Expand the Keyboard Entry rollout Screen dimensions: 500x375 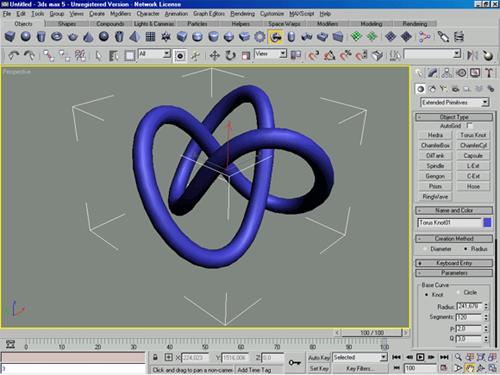click(454, 263)
